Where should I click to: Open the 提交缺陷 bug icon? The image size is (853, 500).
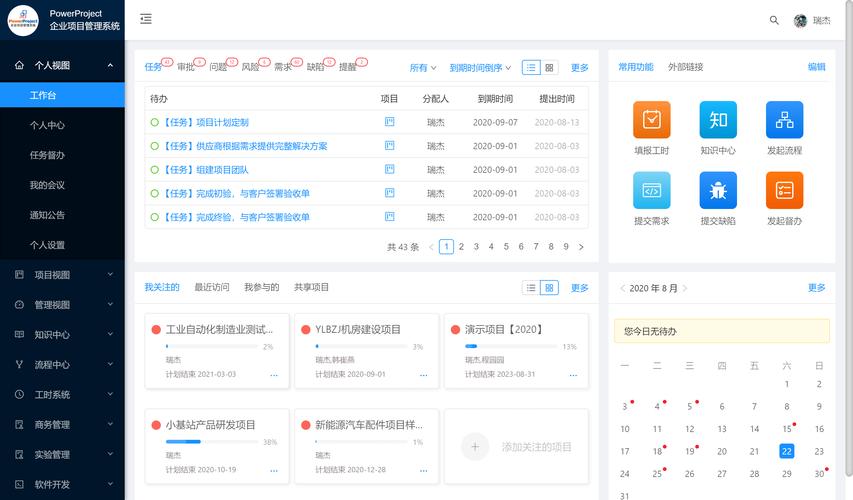coord(718,190)
